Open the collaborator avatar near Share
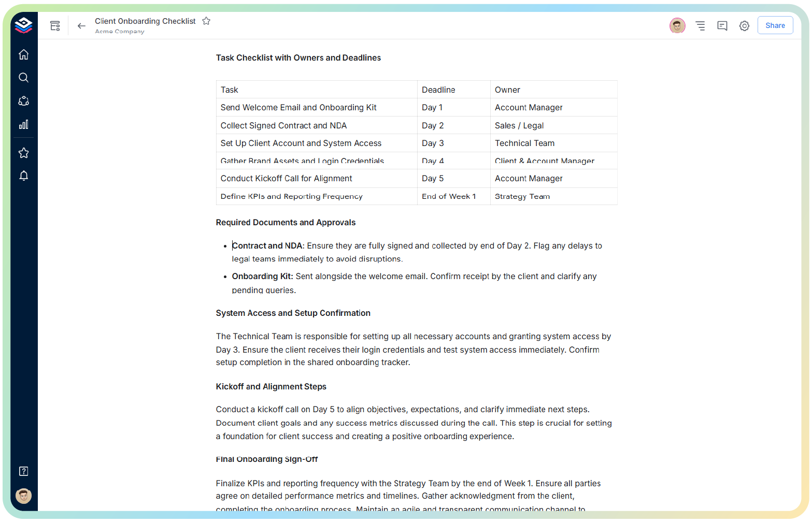This screenshot has height=523, width=812. 677,25
